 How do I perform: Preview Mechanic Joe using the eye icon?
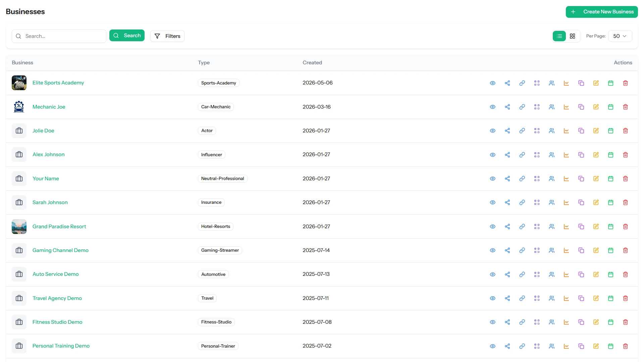click(x=492, y=107)
